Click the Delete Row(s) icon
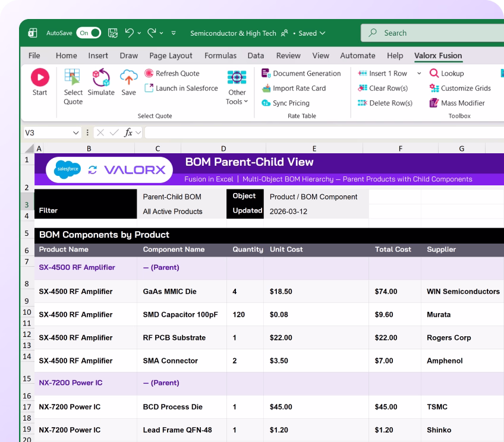Image resolution: width=504 pixels, height=442 pixels. click(x=363, y=103)
